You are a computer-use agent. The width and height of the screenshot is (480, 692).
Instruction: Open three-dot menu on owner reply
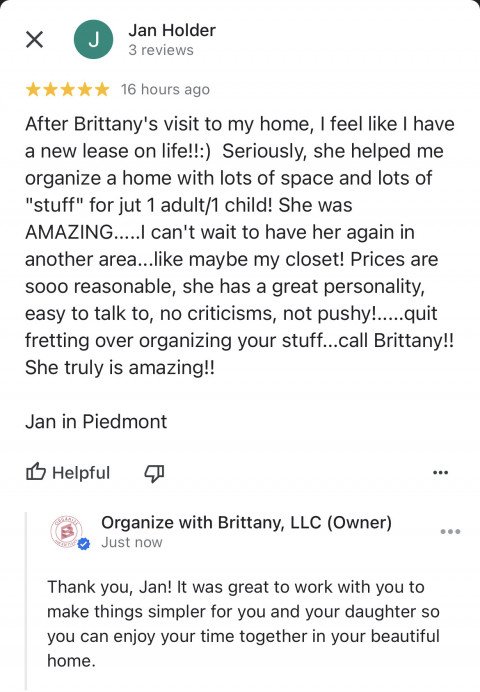(x=450, y=531)
